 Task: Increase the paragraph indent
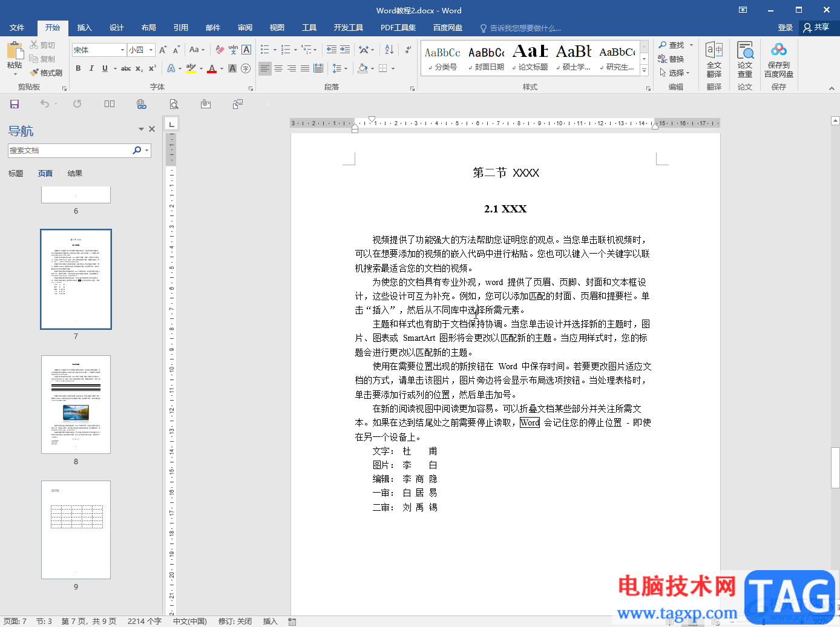coord(345,50)
